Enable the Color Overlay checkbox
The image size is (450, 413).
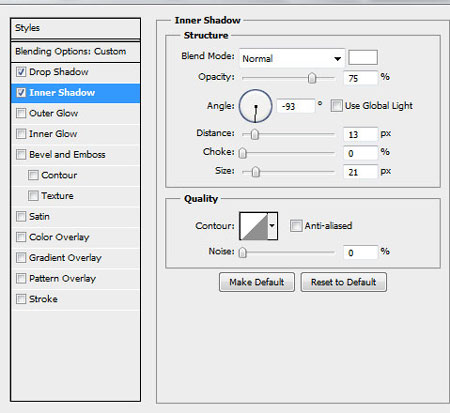click(x=21, y=237)
